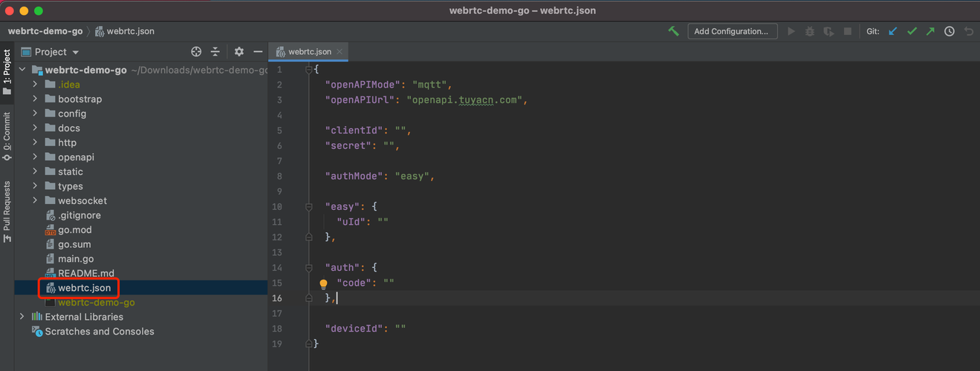The width and height of the screenshot is (980, 371).
Task: Click the Rollback undo arrow icon
Action: coord(969,31)
